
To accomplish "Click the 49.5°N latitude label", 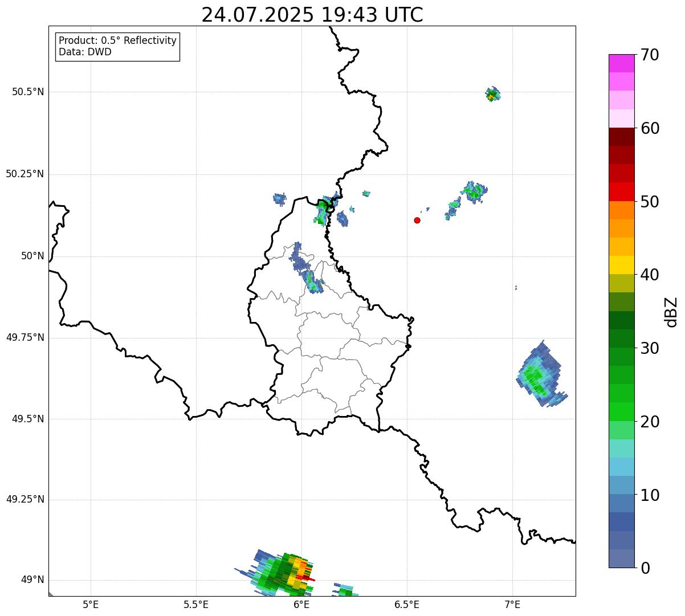I will 28,419.
